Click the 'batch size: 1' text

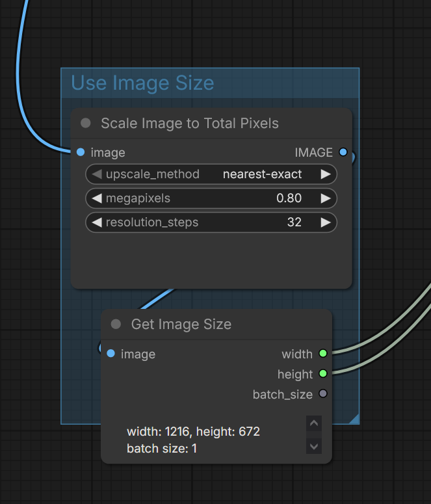click(162, 449)
